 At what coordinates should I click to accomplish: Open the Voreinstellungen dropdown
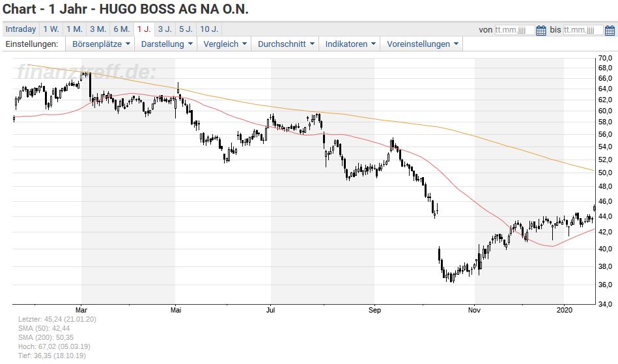coord(422,44)
